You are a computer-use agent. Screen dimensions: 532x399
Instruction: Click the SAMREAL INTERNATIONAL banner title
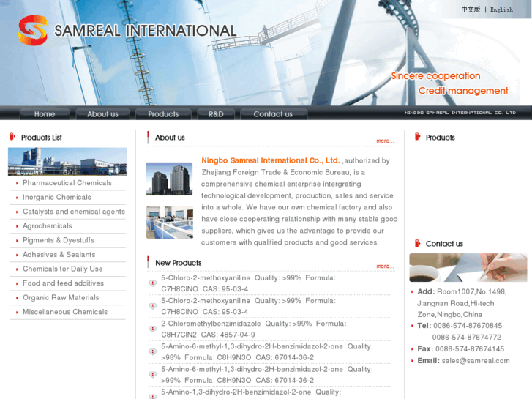coord(146,31)
